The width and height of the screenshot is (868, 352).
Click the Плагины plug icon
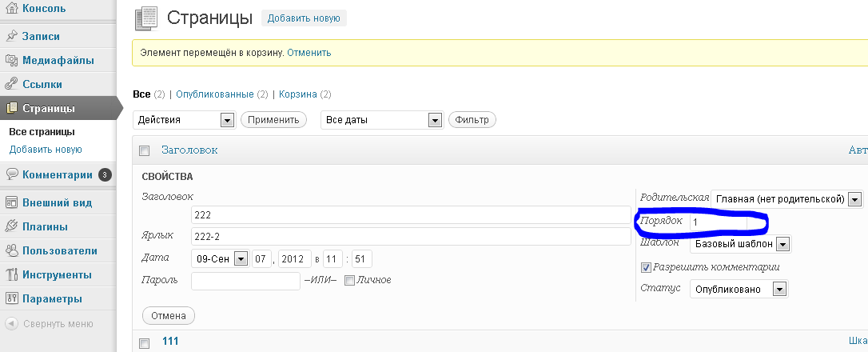(x=11, y=226)
